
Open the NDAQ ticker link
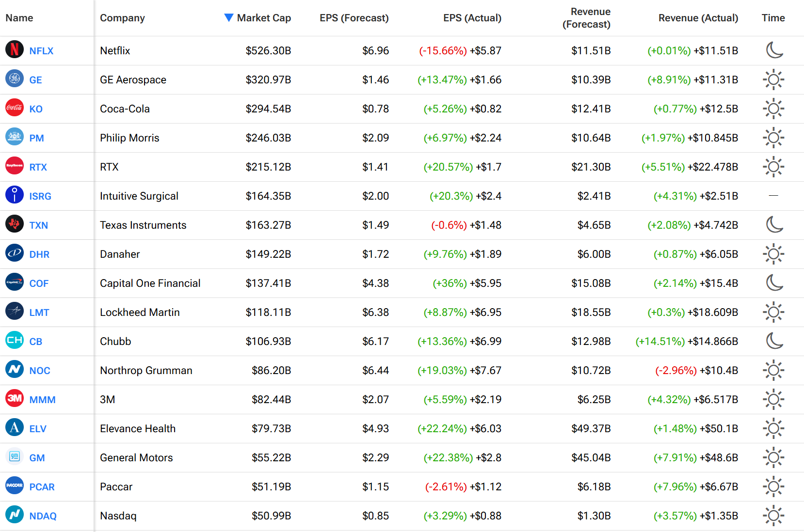click(x=43, y=516)
